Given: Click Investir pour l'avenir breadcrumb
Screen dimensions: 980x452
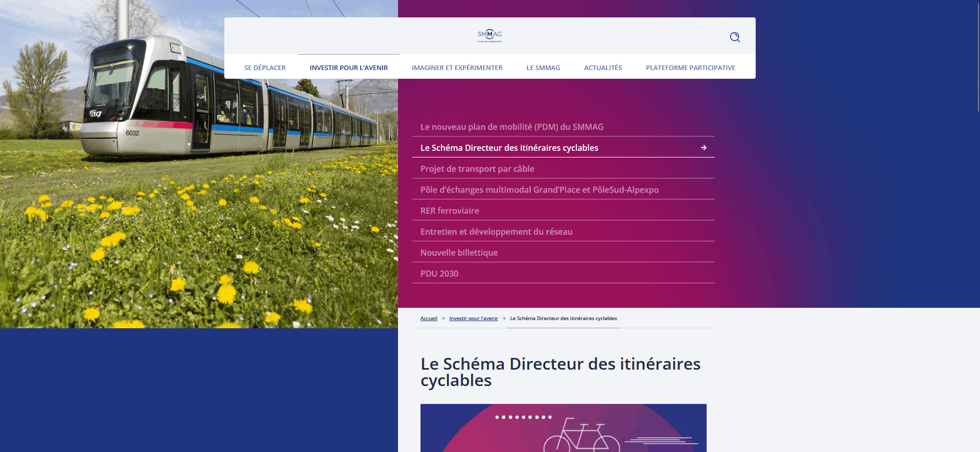Looking at the screenshot, I should point(473,318).
